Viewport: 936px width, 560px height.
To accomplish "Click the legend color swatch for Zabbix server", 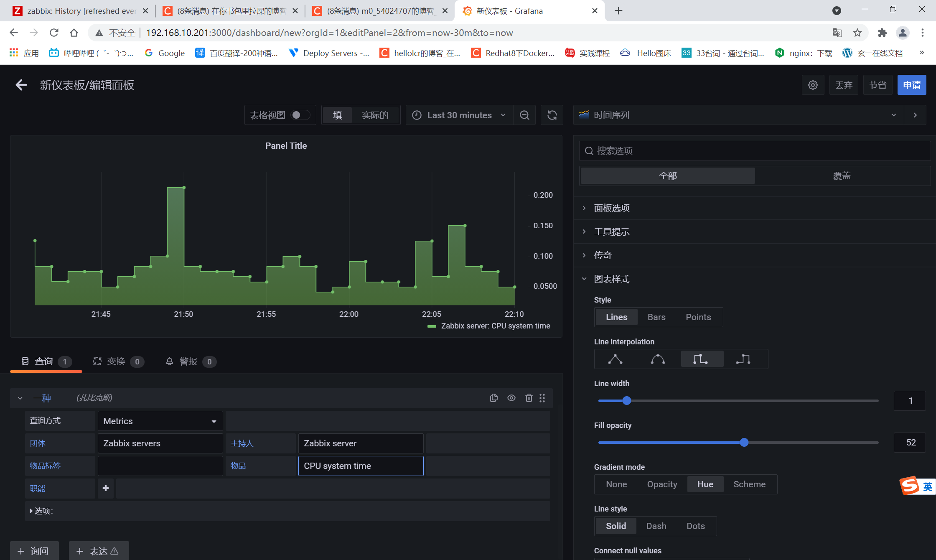I will pyautogui.click(x=432, y=326).
